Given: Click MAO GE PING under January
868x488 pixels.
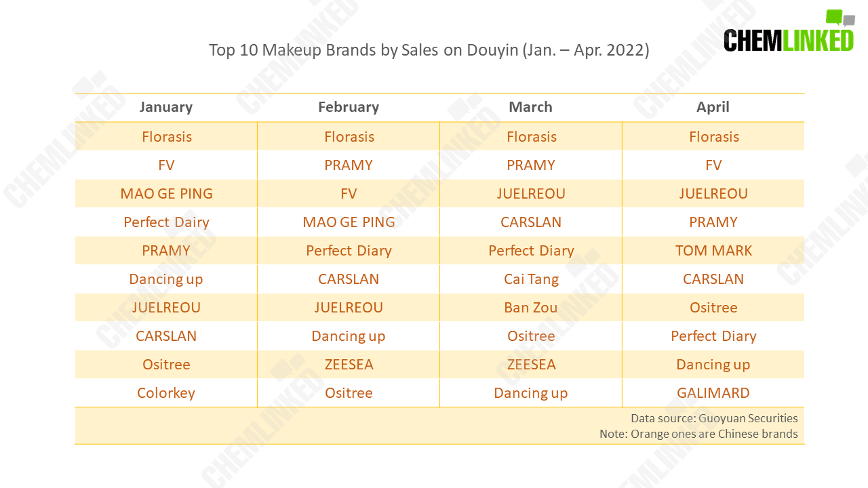Looking at the screenshot, I should point(167,194).
